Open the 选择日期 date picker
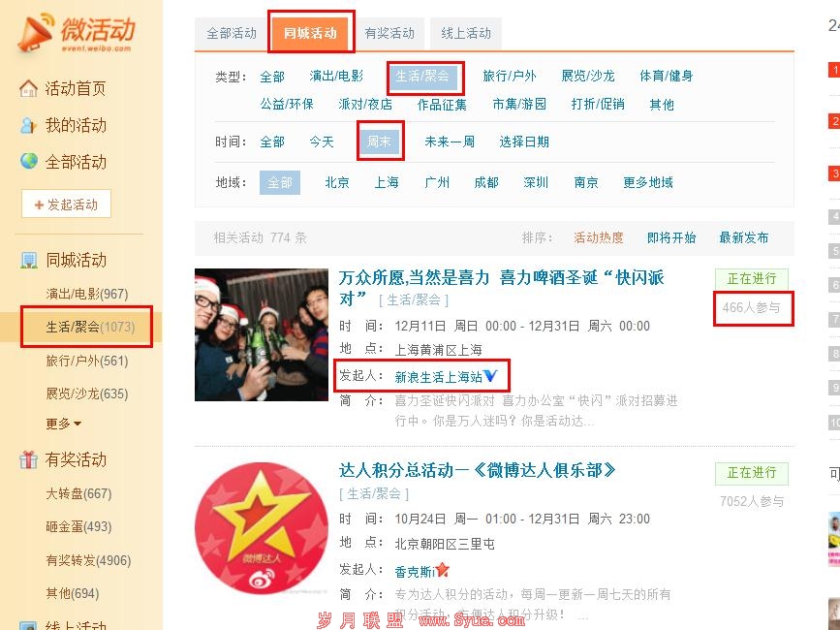 (524, 142)
